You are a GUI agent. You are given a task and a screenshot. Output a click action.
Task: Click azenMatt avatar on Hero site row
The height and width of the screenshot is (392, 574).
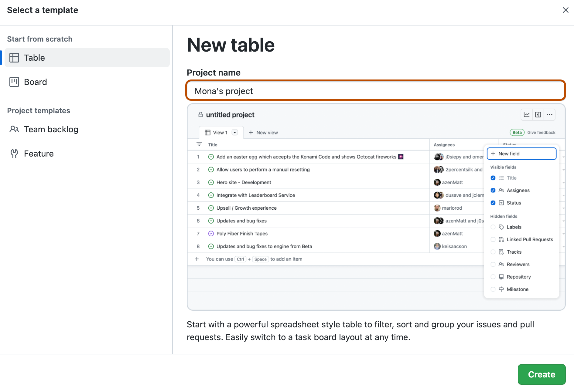coord(437,182)
